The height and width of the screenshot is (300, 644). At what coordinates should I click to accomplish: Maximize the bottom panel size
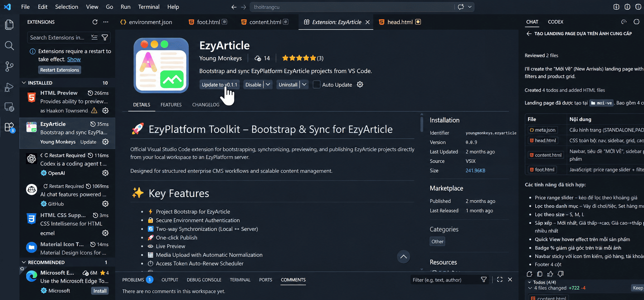(x=500, y=280)
